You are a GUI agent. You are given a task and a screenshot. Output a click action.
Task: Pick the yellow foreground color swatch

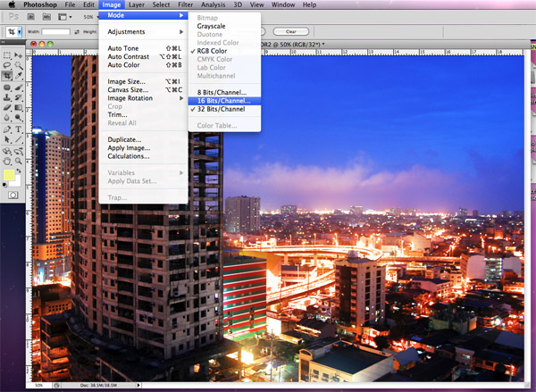click(x=9, y=176)
